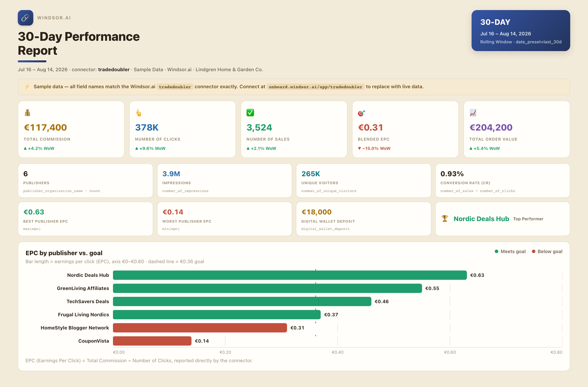Click the €18,000 digital wallet deposit value
588x387 pixels.
pos(316,212)
